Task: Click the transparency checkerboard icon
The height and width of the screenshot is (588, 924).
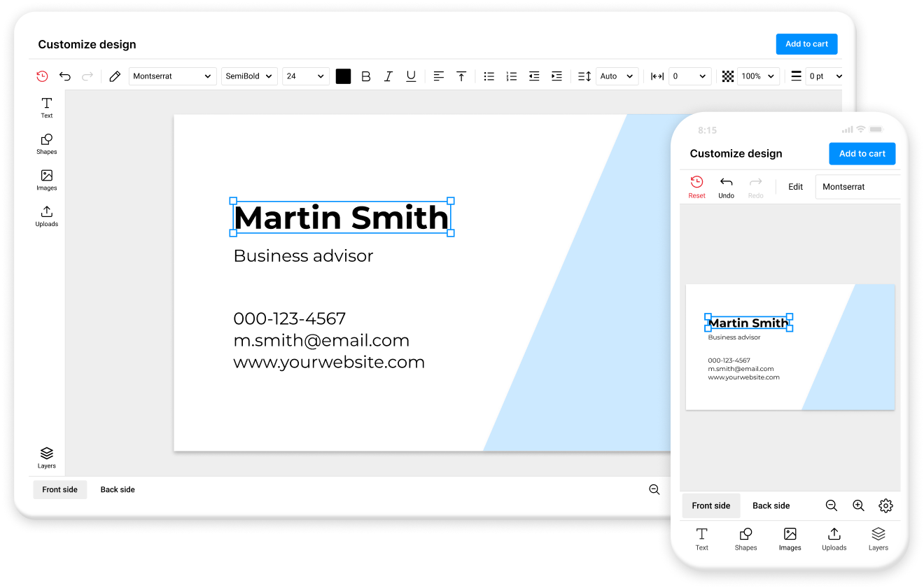Action: click(x=729, y=76)
